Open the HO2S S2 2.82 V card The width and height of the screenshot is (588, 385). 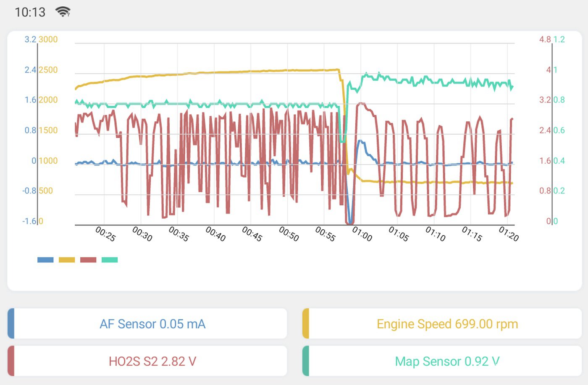point(147,361)
